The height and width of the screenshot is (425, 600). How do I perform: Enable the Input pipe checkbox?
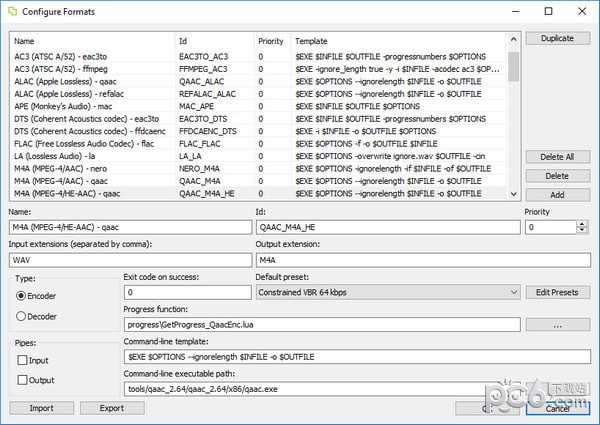pos(22,360)
